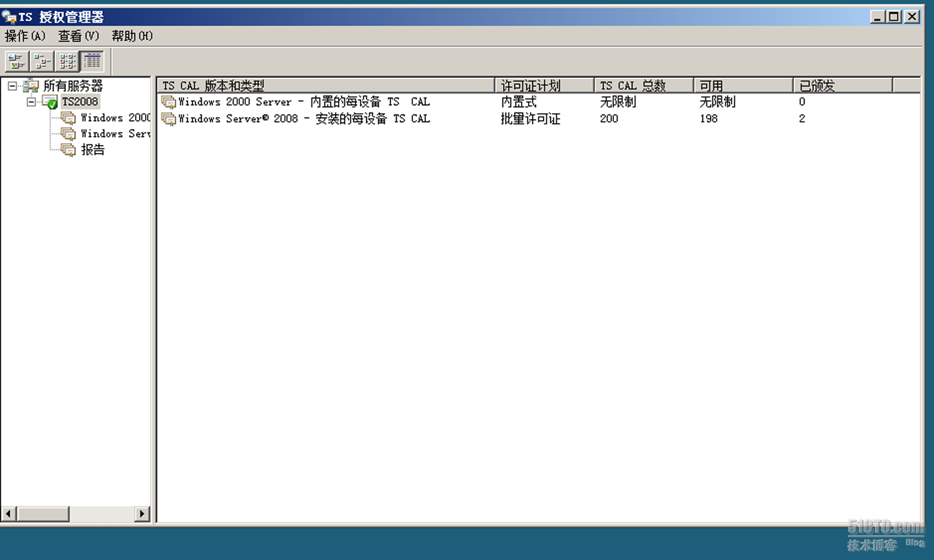Minimize the TS 授权管理器 window
The image size is (934, 560).
point(878,17)
